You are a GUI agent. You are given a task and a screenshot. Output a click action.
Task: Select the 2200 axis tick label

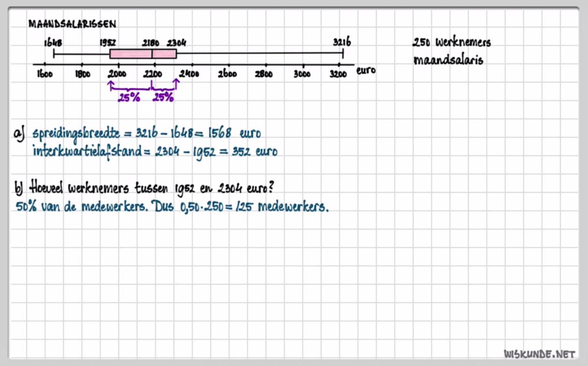click(x=153, y=74)
